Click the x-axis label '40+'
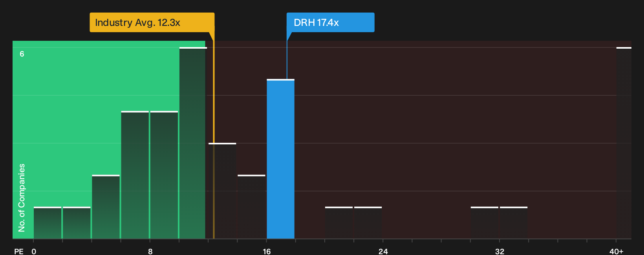The image size is (644, 255). [617, 251]
